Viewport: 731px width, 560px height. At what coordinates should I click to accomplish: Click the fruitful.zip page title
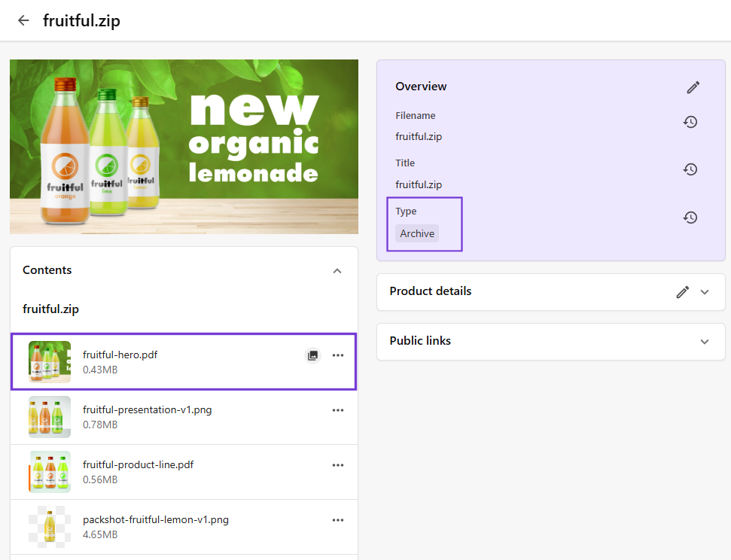tap(81, 21)
